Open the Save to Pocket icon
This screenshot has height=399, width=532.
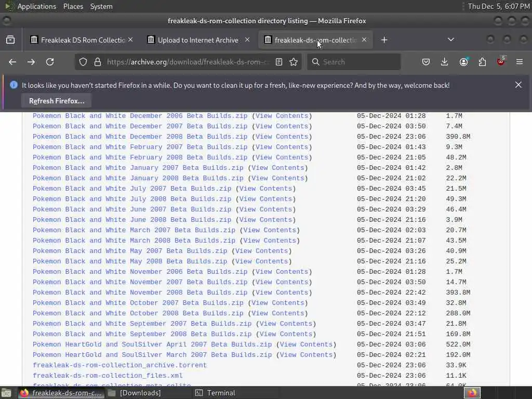coord(426,62)
